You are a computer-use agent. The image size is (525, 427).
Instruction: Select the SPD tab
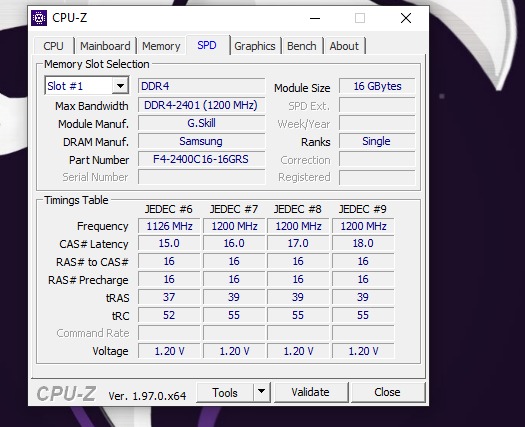(207, 45)
